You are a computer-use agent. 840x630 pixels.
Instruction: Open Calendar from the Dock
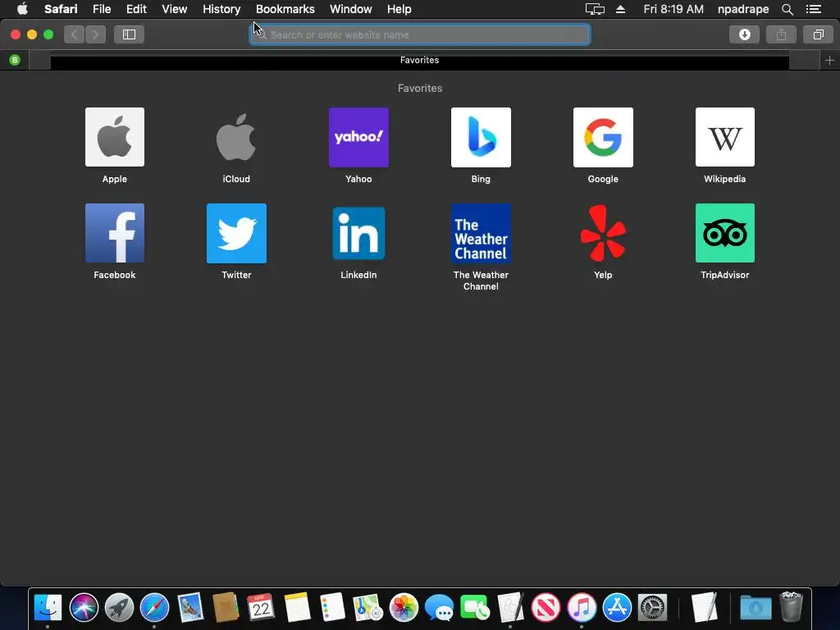[x=261, y=608]
